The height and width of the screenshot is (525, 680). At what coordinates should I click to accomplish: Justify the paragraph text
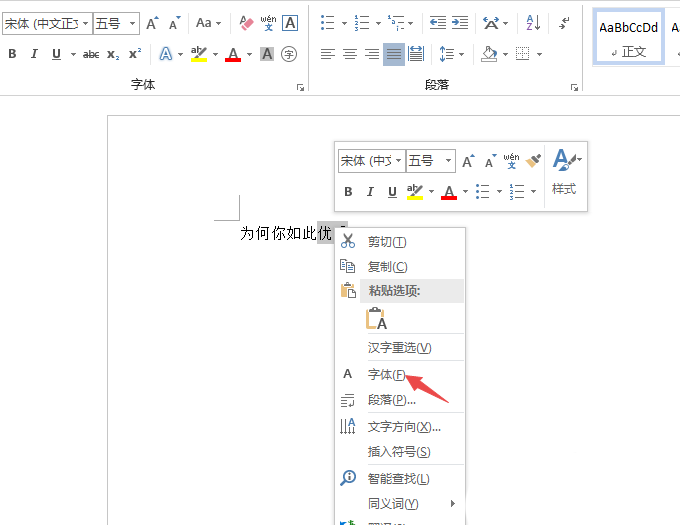[x=394, y=54]
